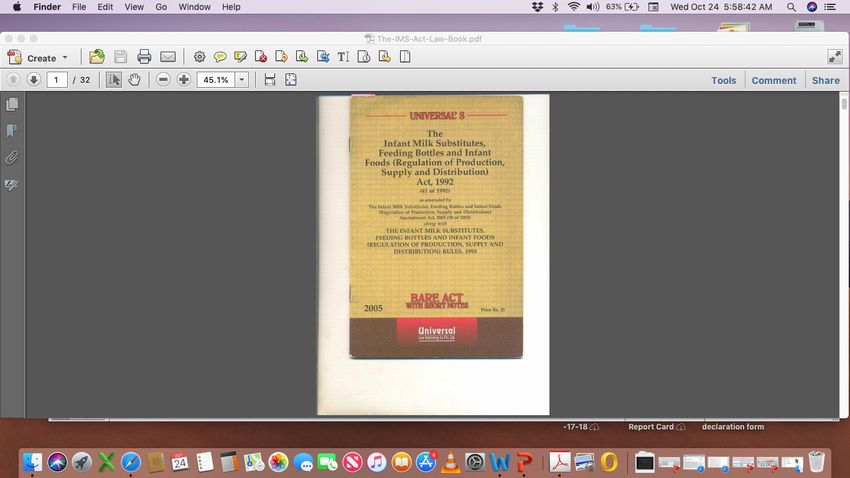Email the PDF via the envelope icon

tap(168, 57)
